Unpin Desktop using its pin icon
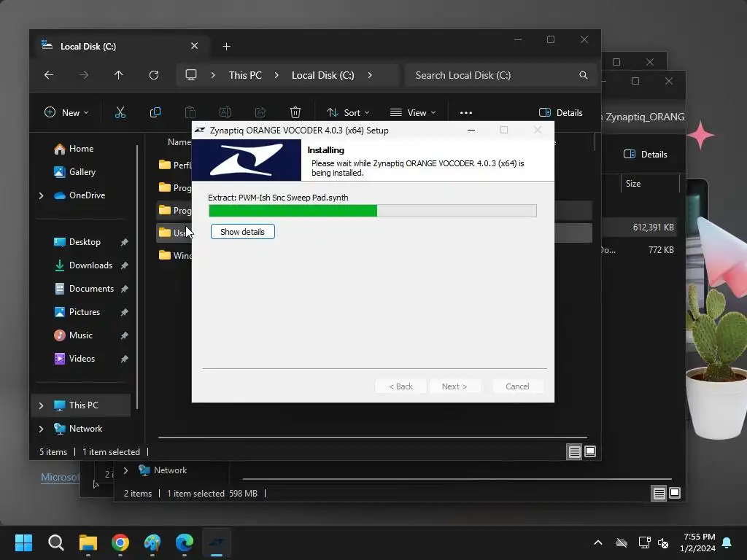Image resolution: width=747 pixels, height=560 pixels. pos(124,242)
